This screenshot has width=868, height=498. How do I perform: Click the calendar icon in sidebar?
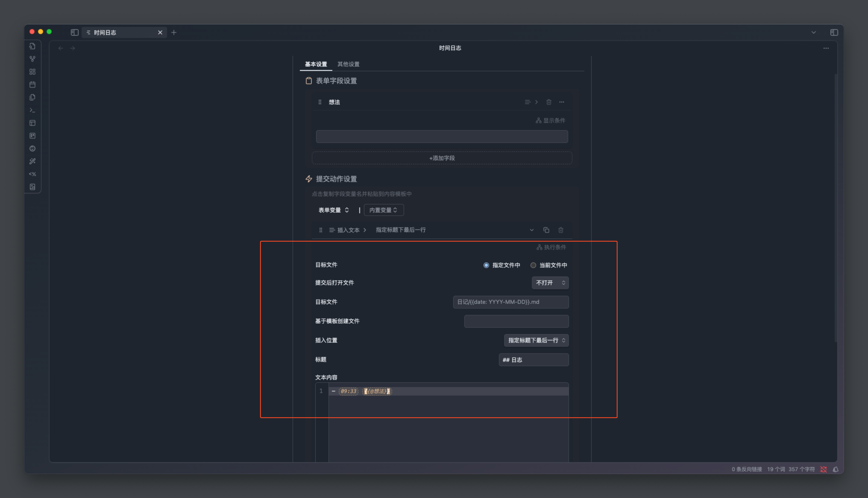(x=32, y=84)
